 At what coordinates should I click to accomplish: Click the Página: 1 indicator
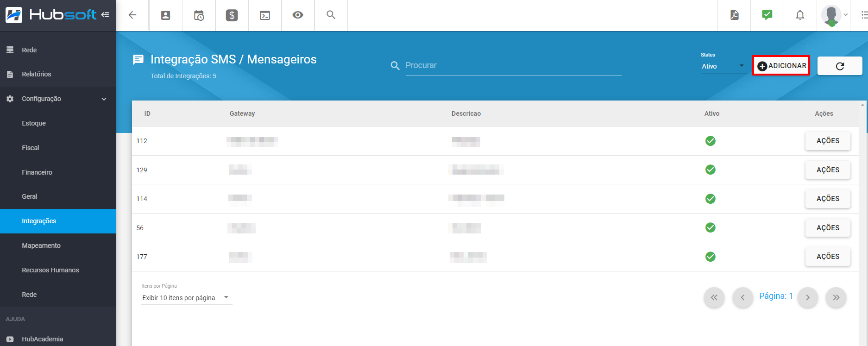776,296
